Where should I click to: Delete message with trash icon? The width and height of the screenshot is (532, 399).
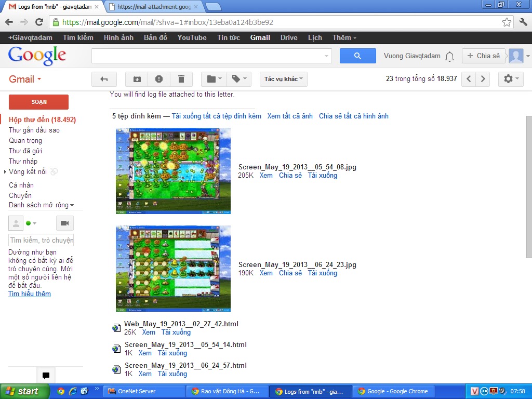coord(181,79)
